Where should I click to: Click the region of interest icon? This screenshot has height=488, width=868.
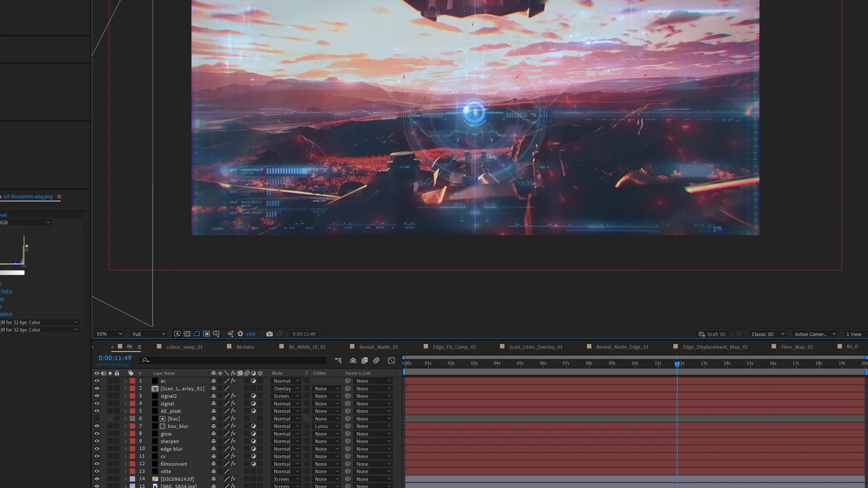(207, 334)
